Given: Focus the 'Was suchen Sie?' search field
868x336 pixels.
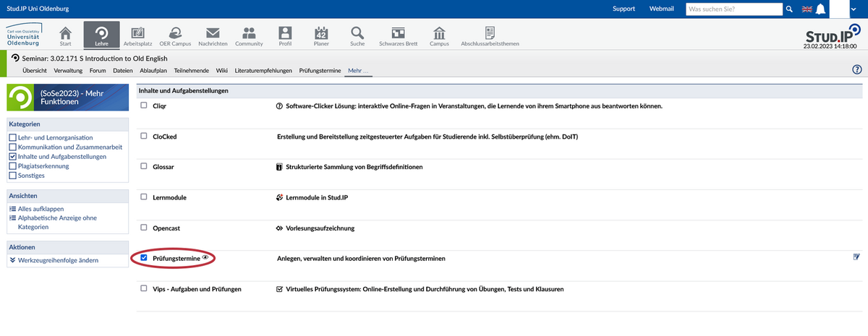Looking at the screenshot, I should (x=733, y=9).
